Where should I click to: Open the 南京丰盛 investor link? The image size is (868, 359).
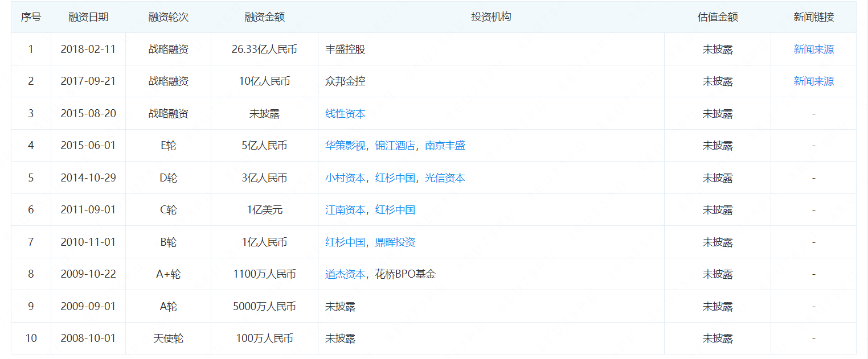point(445,146)
